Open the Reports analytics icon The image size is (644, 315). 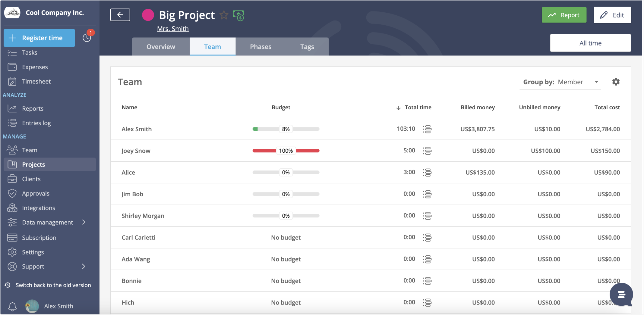(x=12, y=108)
